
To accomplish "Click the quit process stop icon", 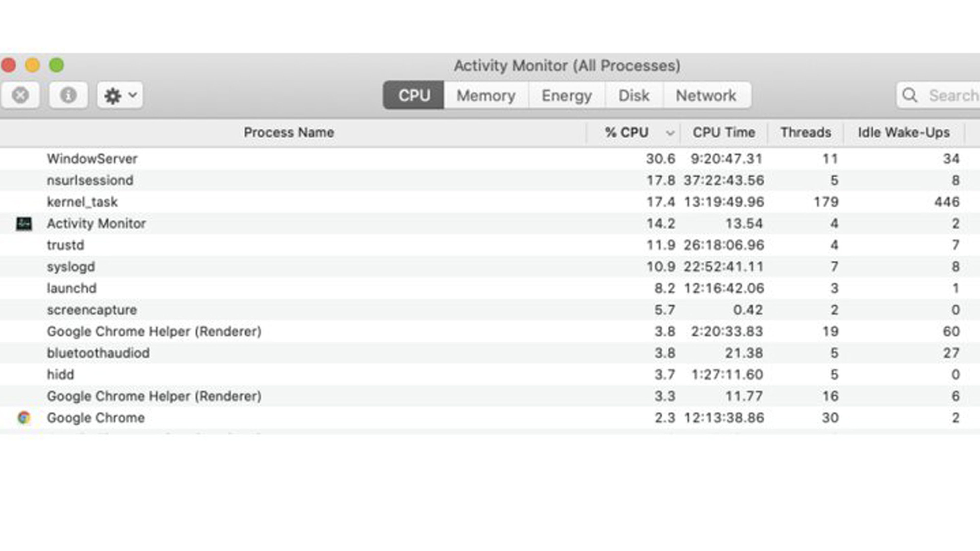I will [20, 95].
